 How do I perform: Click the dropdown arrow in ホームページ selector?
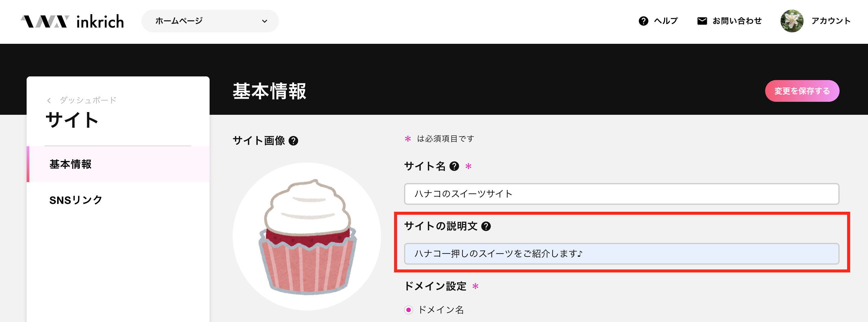tap(265, 21)
